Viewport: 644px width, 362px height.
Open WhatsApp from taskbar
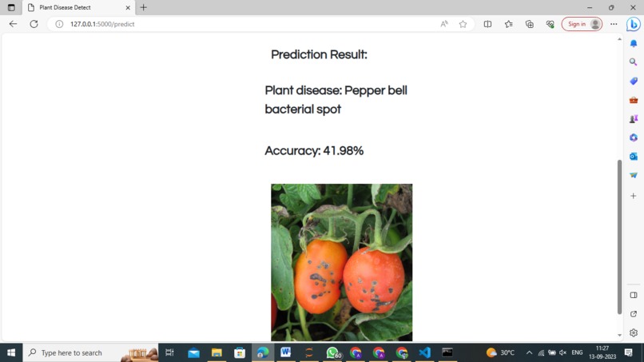(x=332, y=352)
